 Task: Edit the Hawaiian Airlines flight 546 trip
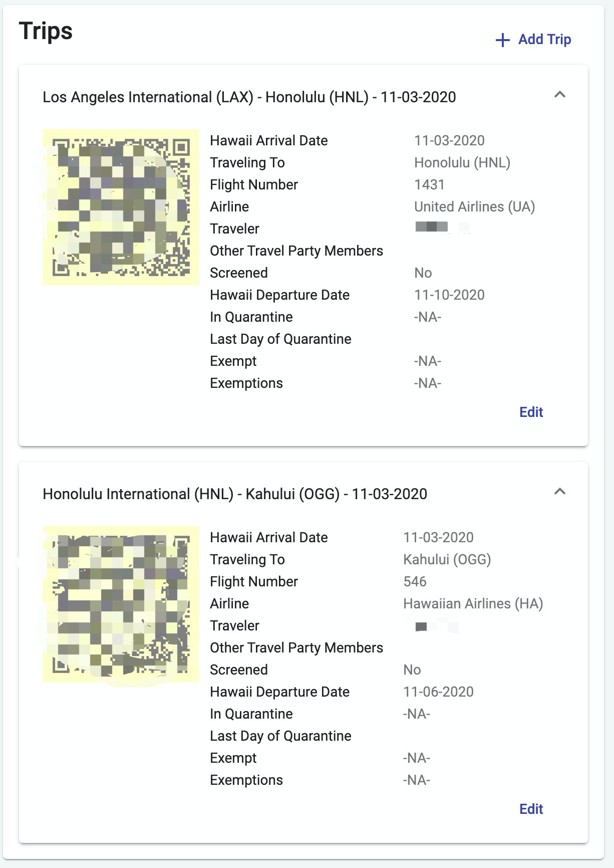point(531,809)
